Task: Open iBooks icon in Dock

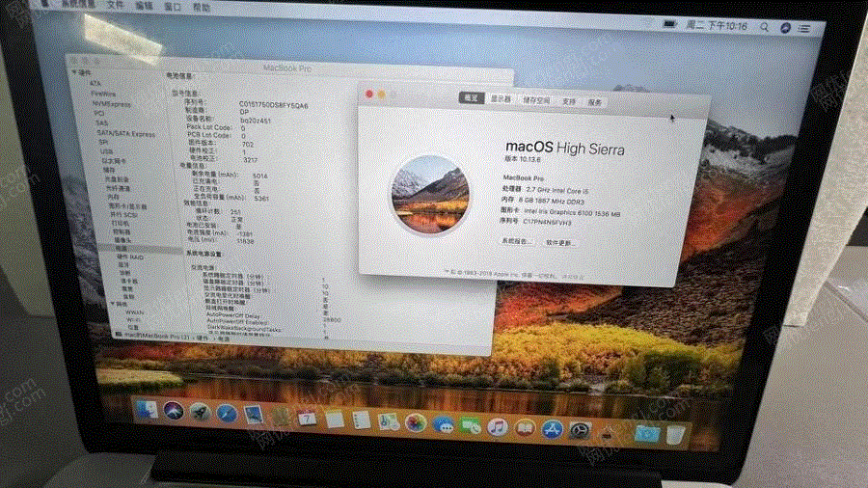Action: [525, 428]
